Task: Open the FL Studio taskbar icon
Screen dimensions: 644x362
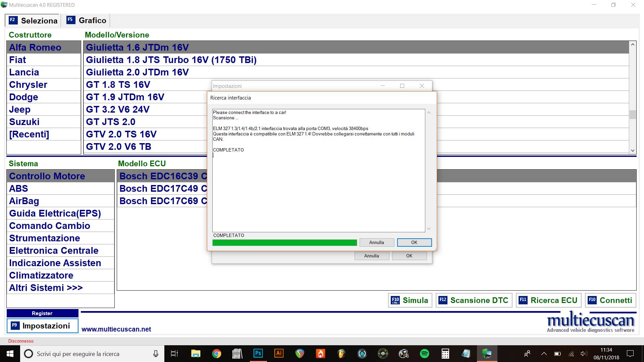Action: coord(341,354)
